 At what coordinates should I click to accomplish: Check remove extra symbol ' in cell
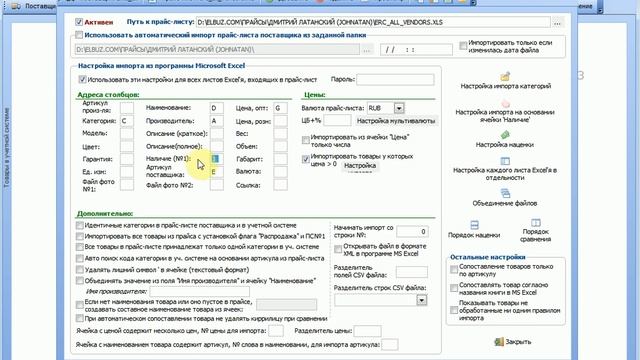pyautogui.click(x=80, y=270)
